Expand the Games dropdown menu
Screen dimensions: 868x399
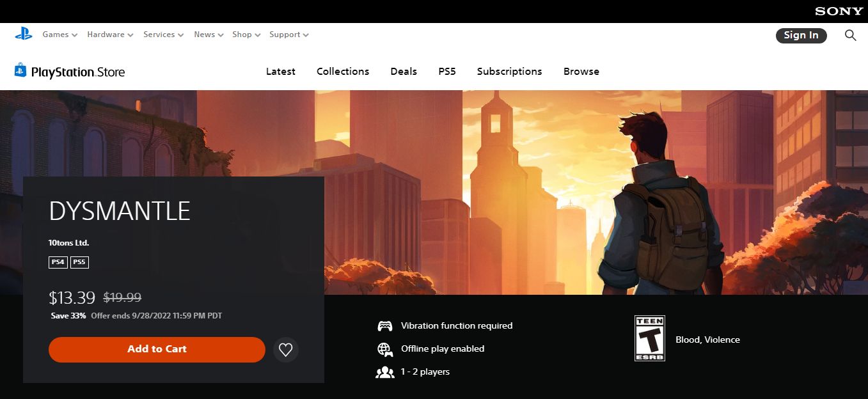(x=60, y=35)
